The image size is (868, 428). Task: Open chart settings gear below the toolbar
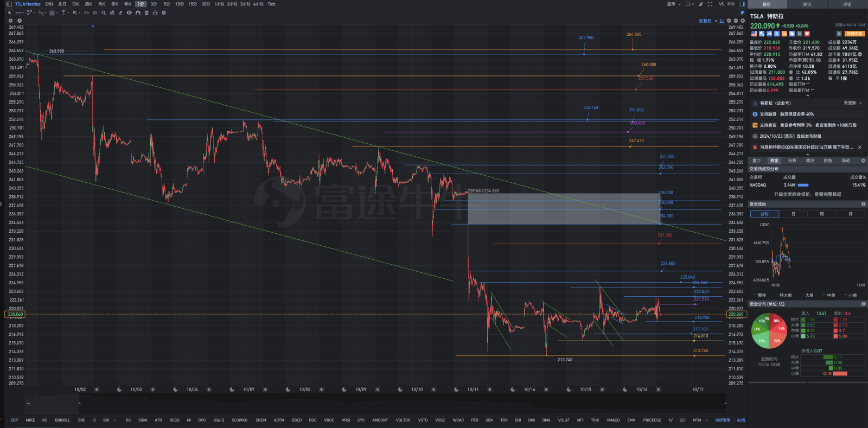(10, 21)
